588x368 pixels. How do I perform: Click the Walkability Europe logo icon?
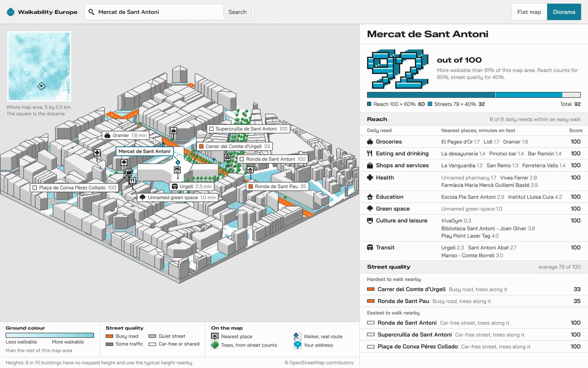coord(11,12)
